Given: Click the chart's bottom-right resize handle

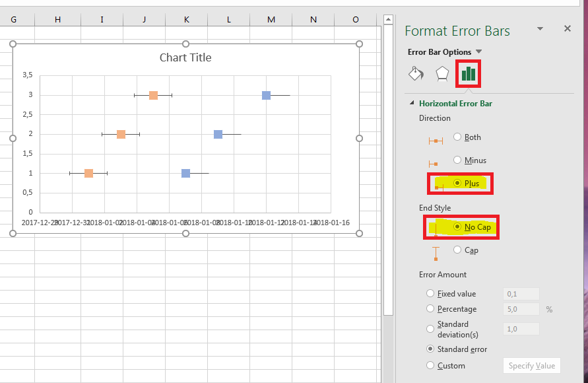Looking at the screenshot, I should point(359,233).
